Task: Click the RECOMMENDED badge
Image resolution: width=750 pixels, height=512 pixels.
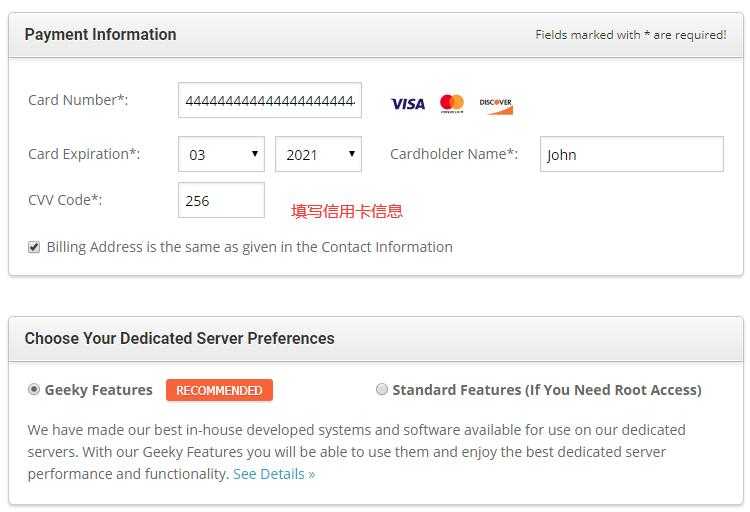Action: coord(220,390)
